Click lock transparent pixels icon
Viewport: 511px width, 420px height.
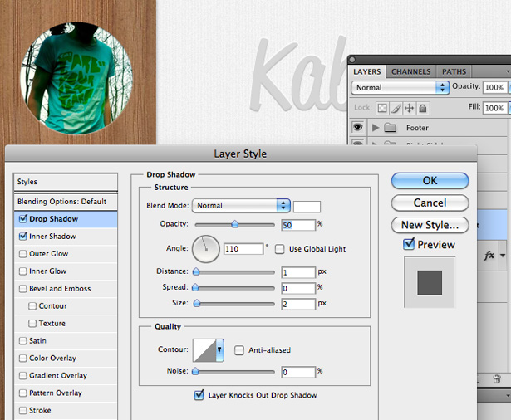[382, 108]
